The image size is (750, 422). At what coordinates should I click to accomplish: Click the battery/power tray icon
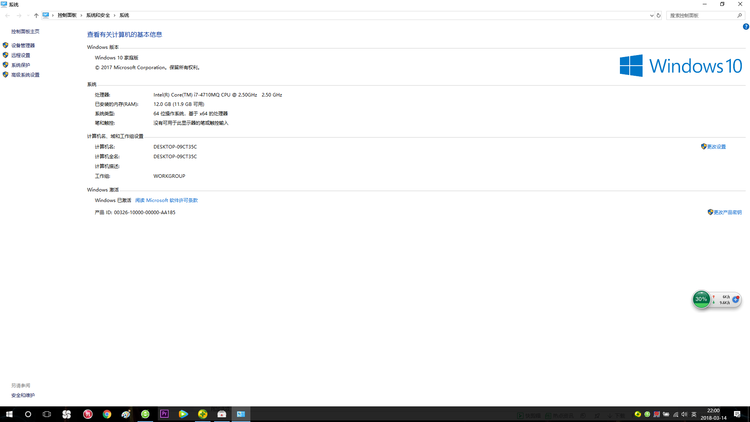pos(666,414)
